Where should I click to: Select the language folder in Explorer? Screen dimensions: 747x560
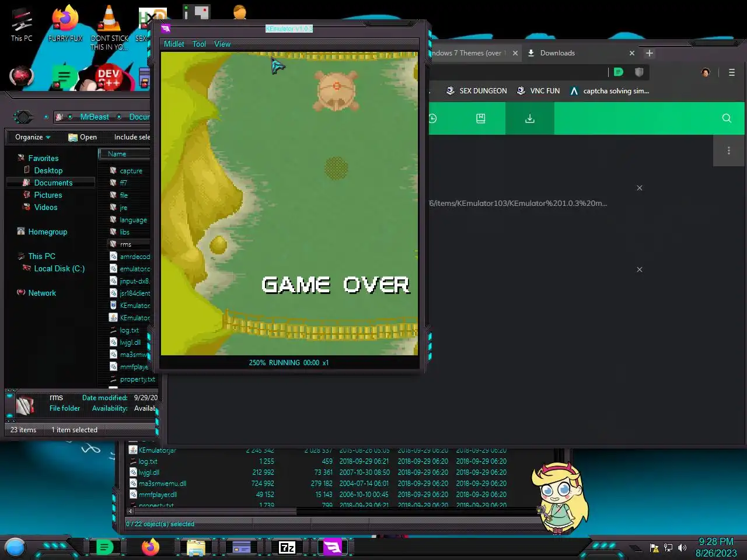pos(132,220)
